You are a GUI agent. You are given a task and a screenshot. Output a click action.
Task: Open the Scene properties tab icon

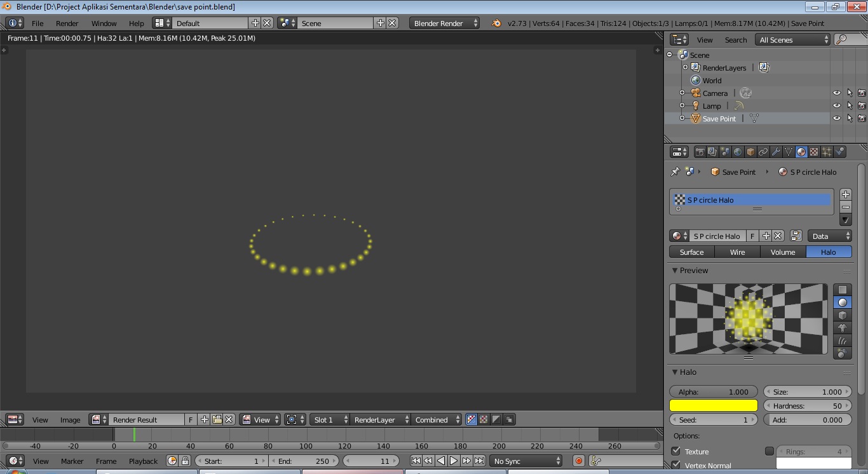(x=725, y=152)
